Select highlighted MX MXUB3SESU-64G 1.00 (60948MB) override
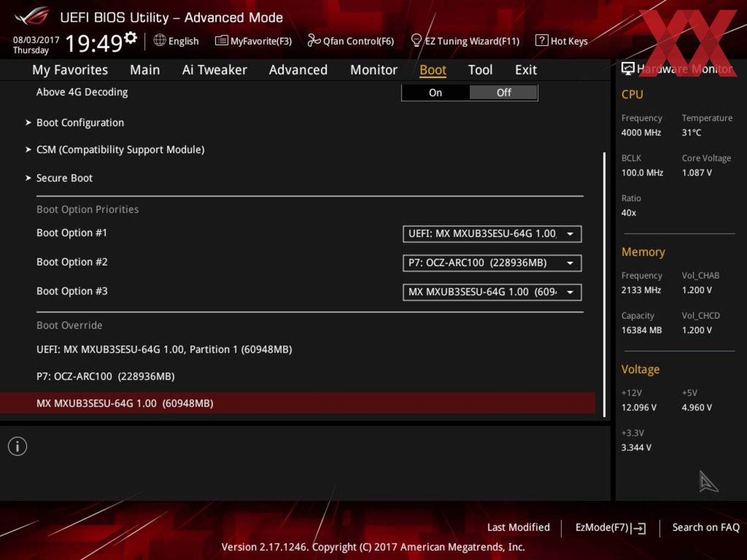 coord(297,403)
